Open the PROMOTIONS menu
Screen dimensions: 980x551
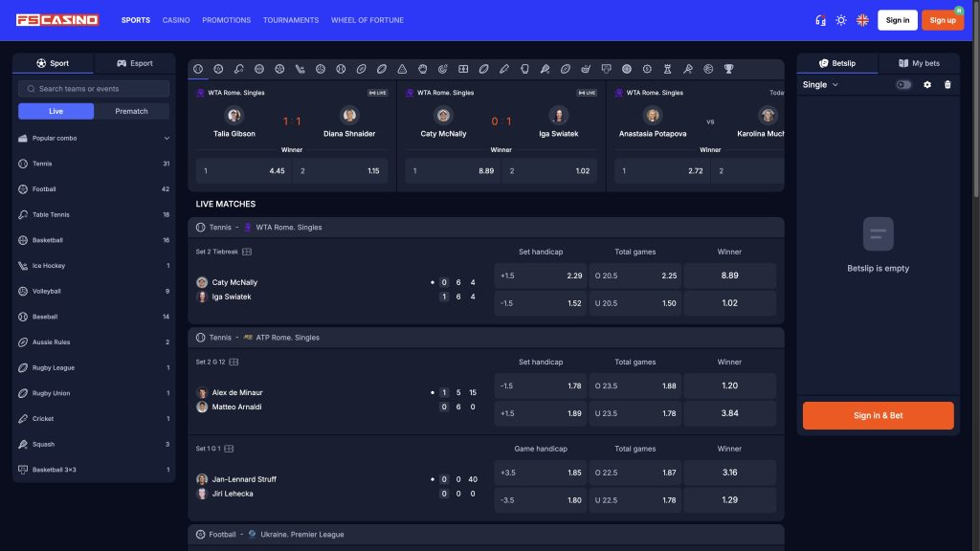click(x=226, y=20)
